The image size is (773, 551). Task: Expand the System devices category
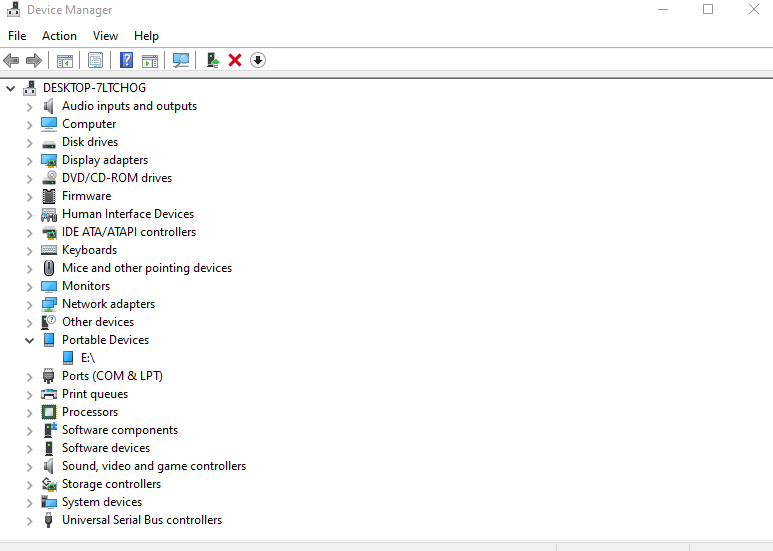(30, 503)
